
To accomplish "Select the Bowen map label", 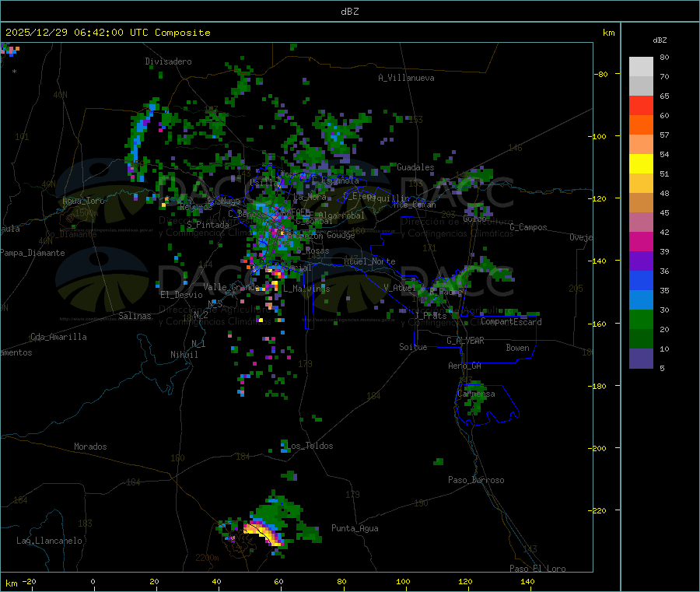I will point(517,348).
